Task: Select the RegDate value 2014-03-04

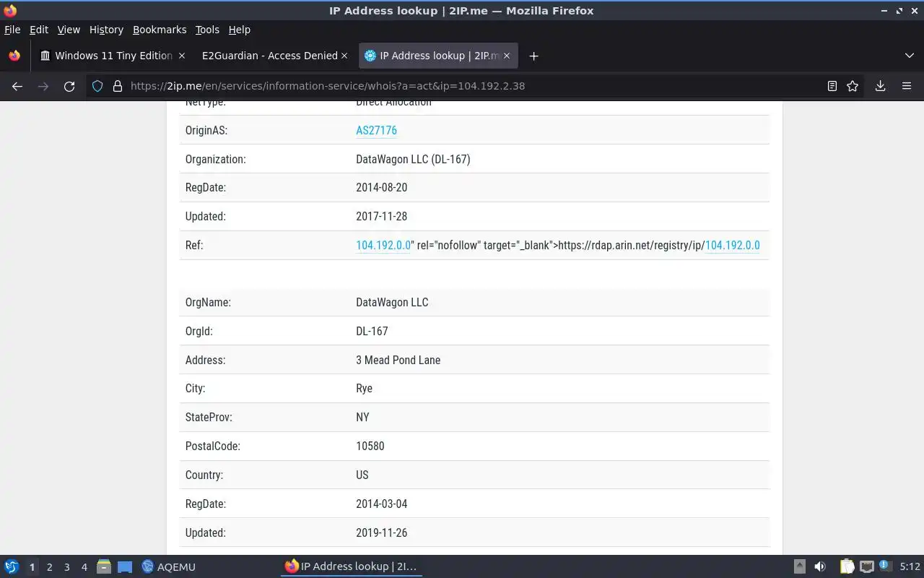Action: pyautogui.click(x=381, y=504)
